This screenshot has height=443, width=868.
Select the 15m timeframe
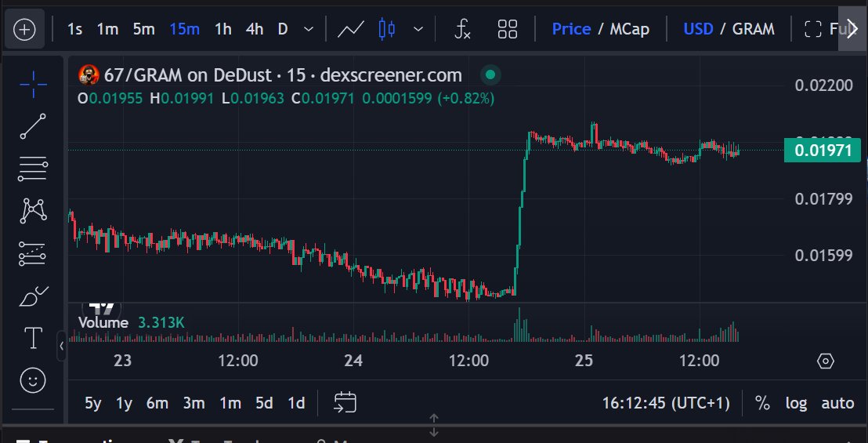tap(184, 29)
